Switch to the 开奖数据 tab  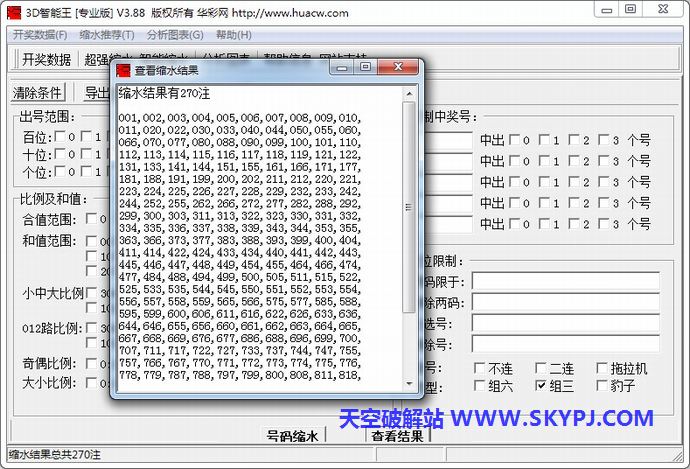click(x=46, y=59)
